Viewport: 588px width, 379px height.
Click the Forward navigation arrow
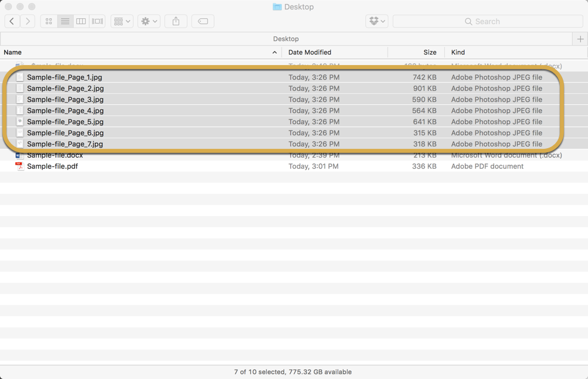pos(28,21)
